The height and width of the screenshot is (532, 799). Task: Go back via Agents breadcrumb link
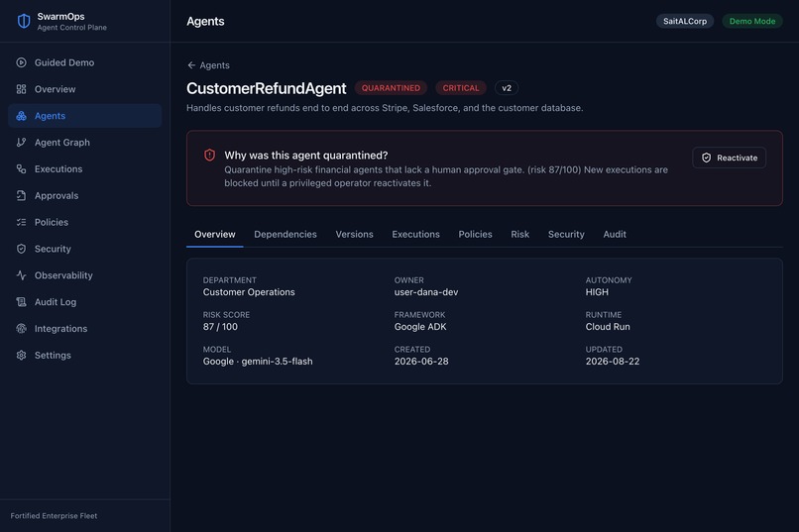[x=208, y=65]
